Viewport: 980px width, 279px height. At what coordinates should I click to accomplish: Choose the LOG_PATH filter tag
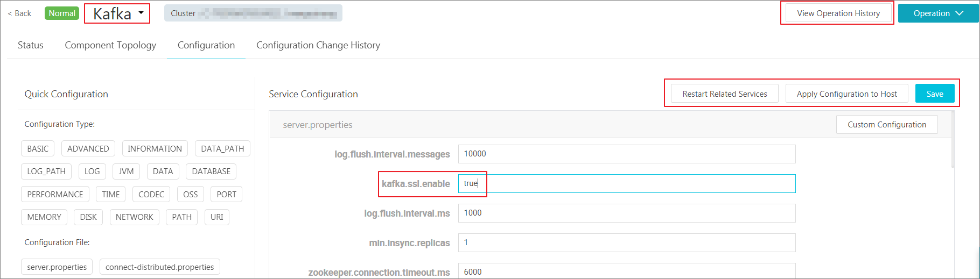pyautogui.click(x=46, y=171)
